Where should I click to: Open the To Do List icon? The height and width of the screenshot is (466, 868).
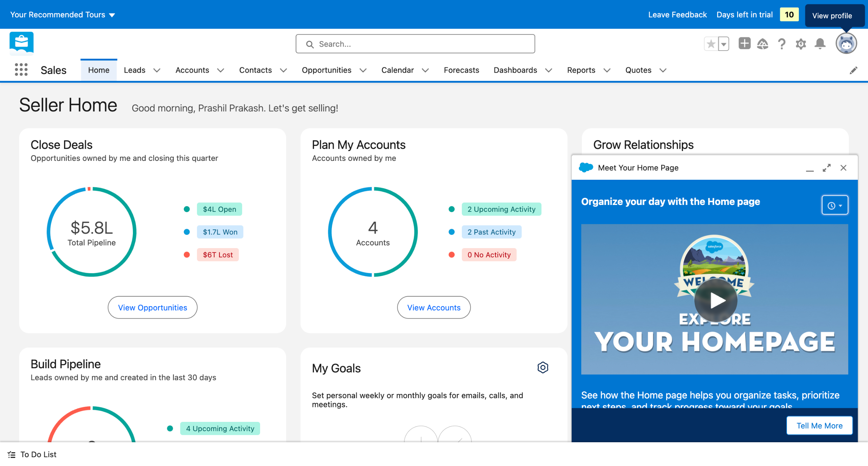coord(12,454)
